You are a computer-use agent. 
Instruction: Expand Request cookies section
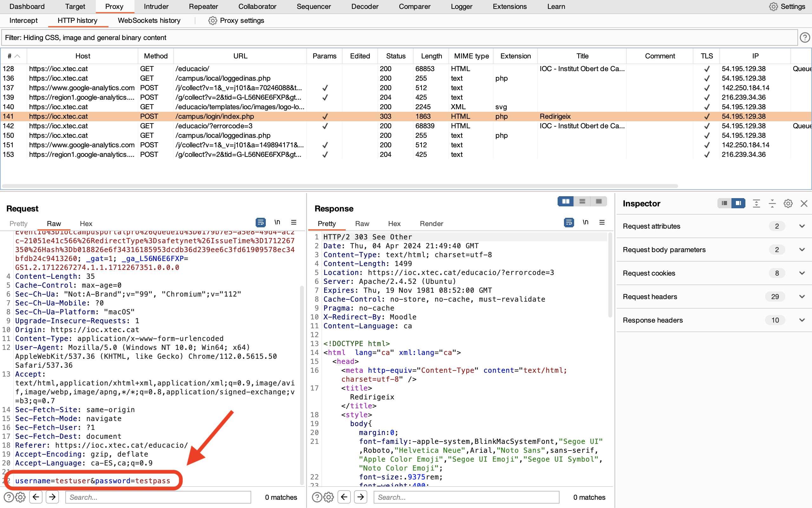point(802,273)
